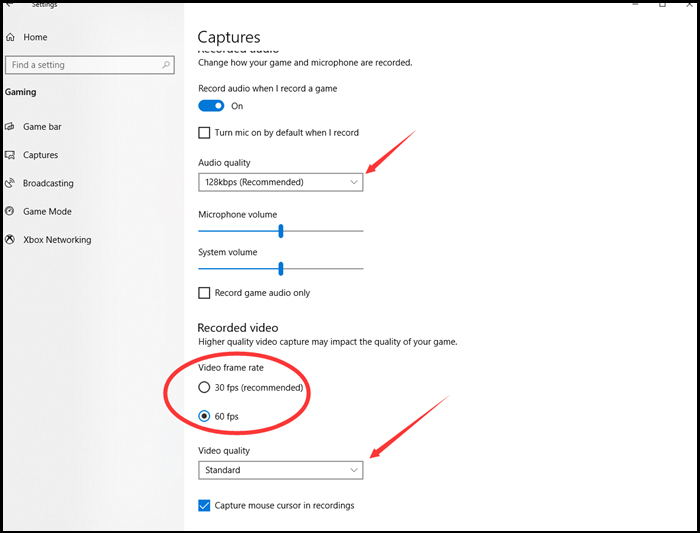
Task: Turn off Record audio when recording toggle
Action: click(211, 106)
